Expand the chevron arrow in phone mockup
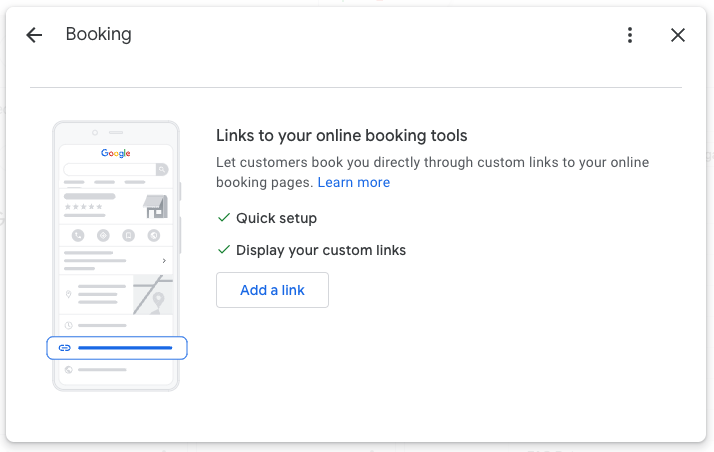The height and width of the screenshot is (452, 714). (x=163, y=261)
